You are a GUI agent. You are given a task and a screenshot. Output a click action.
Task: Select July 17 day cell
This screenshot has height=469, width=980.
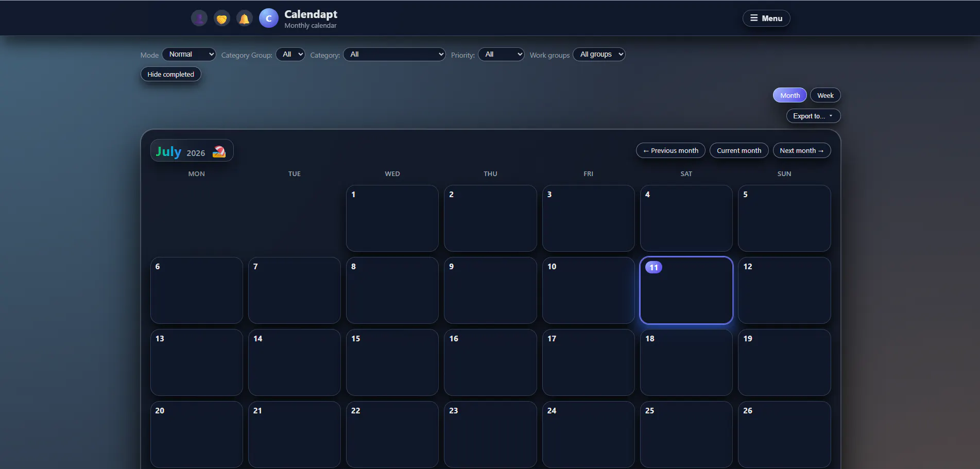pos(588,362)
